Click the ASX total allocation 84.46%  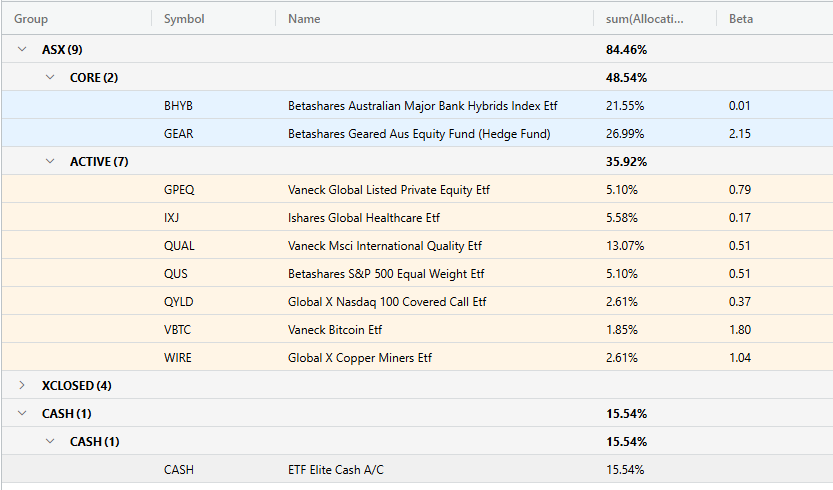626,50
